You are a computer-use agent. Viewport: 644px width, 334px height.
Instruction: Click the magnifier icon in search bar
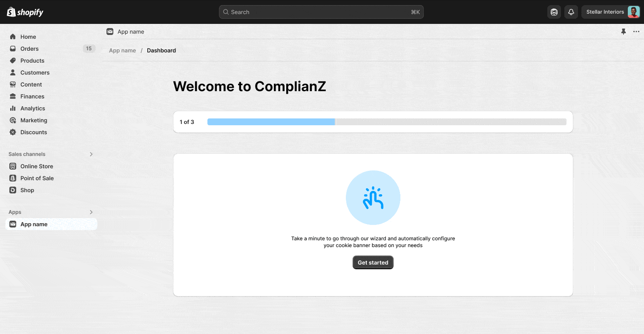(x=226, y=12)
